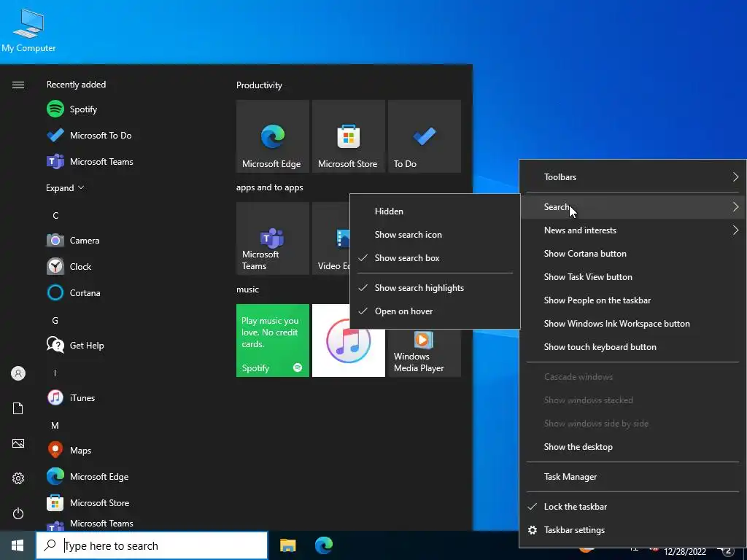Expand News and interests submenu
Viewport: 747px width, 560px height.
[x=633, y=230]
